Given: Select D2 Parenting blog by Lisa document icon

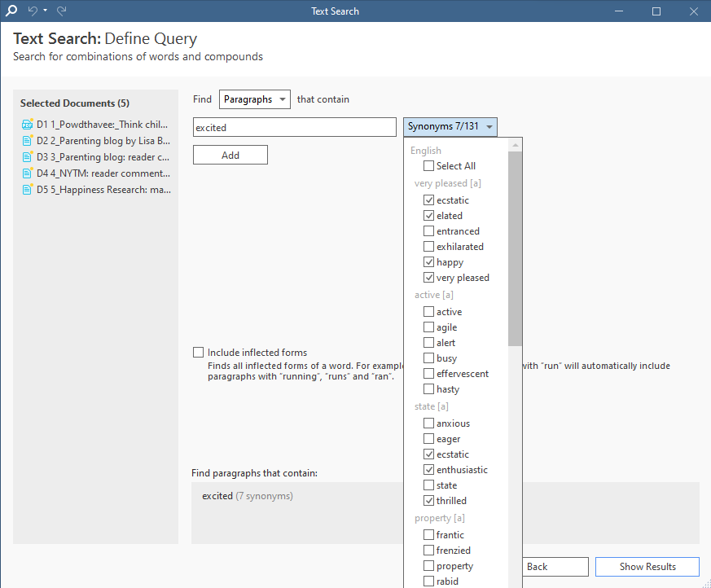Looking at the screenshot, I should pos(27,141).
